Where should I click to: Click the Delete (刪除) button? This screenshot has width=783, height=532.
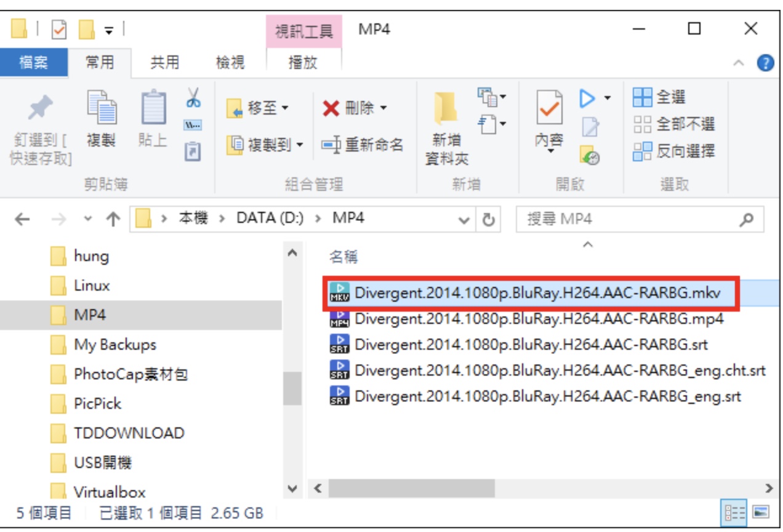[355, 109]
